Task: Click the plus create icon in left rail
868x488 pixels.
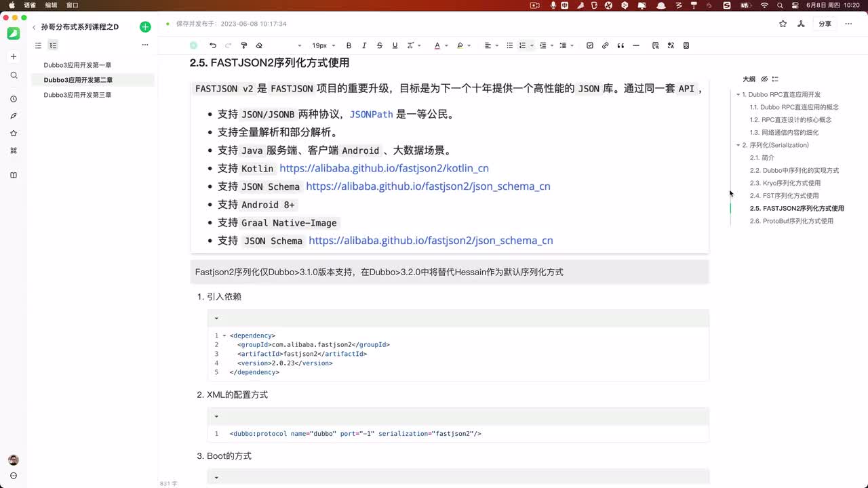Action: click(x=14, y=57)
